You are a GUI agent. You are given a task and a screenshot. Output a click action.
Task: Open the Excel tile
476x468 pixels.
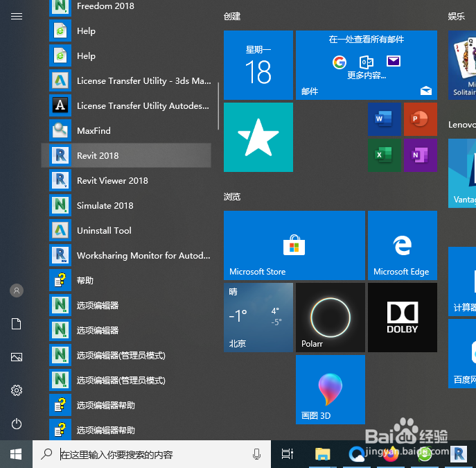click(385, 155)
